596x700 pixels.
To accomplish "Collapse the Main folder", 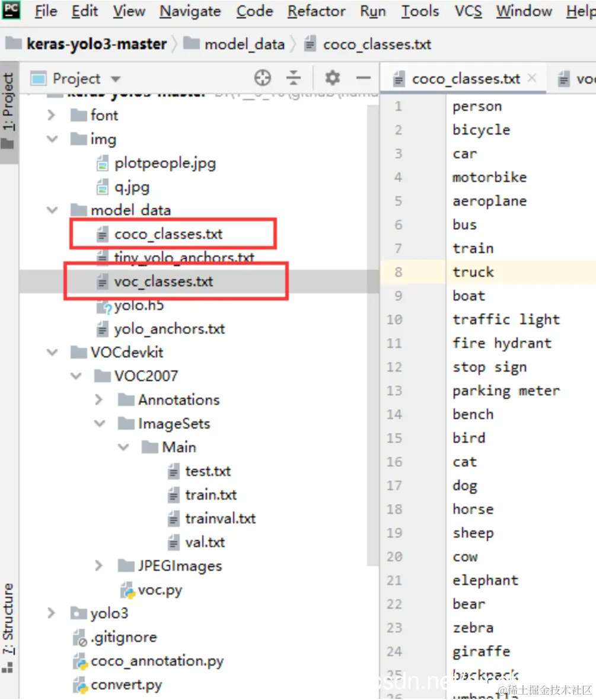I will (x=123, y=447).
